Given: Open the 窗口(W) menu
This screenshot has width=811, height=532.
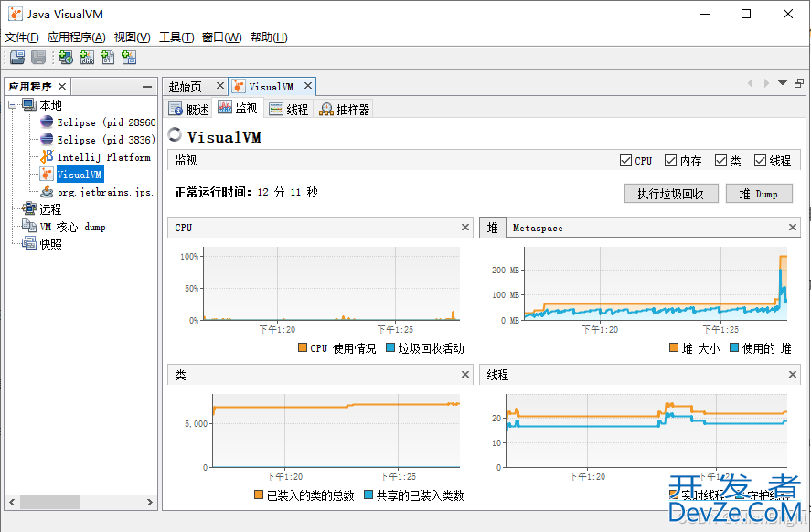Looking at the screenshot, I should (221, 37).
